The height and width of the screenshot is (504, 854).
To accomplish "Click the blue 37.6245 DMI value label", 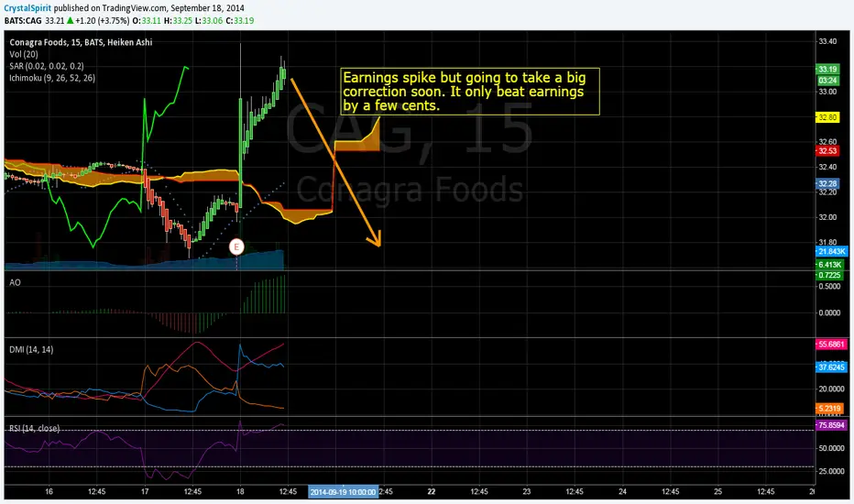I will click(831, 367).
